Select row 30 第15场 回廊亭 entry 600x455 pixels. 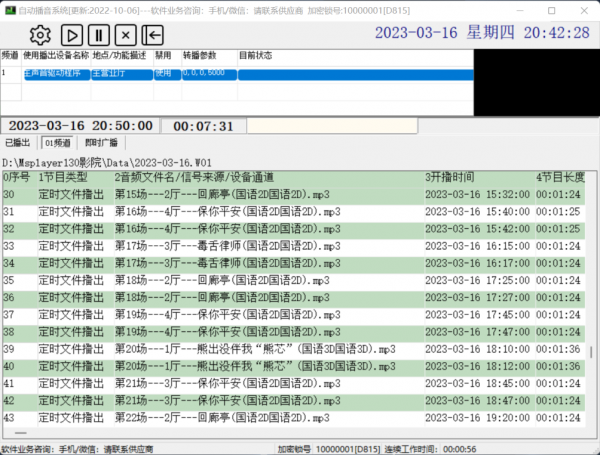(x=200, y=194)
